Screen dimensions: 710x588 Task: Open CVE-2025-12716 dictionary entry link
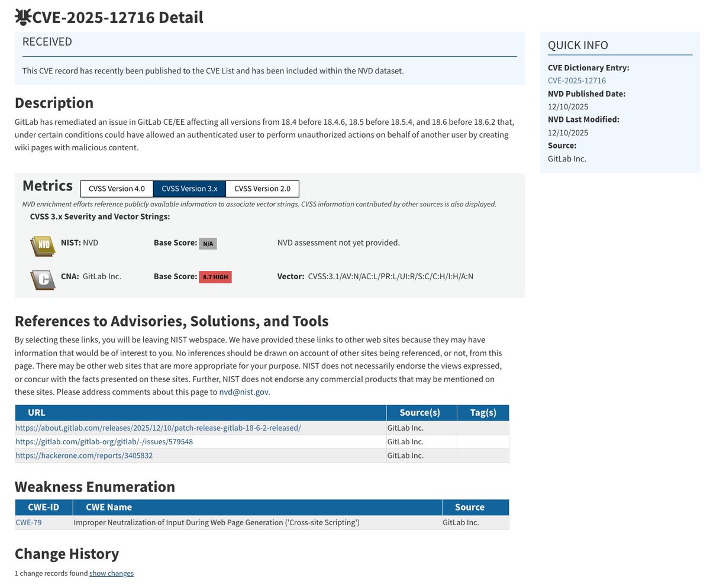[577, 80]
